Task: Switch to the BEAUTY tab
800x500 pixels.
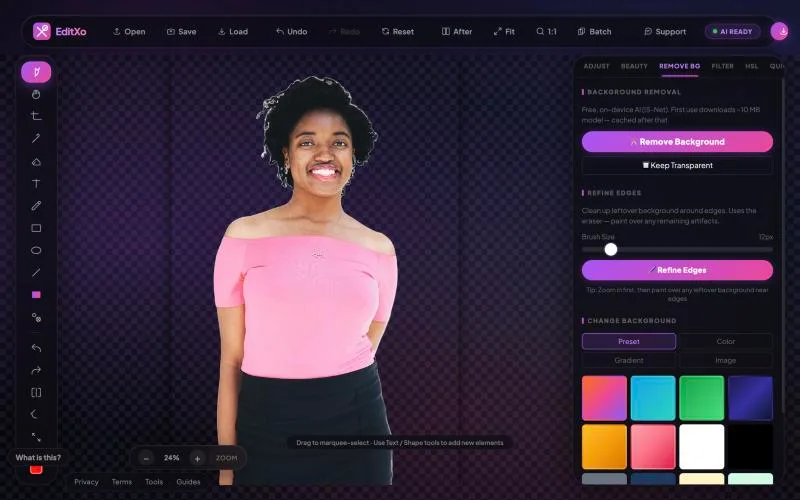Action: pos(634,66)
